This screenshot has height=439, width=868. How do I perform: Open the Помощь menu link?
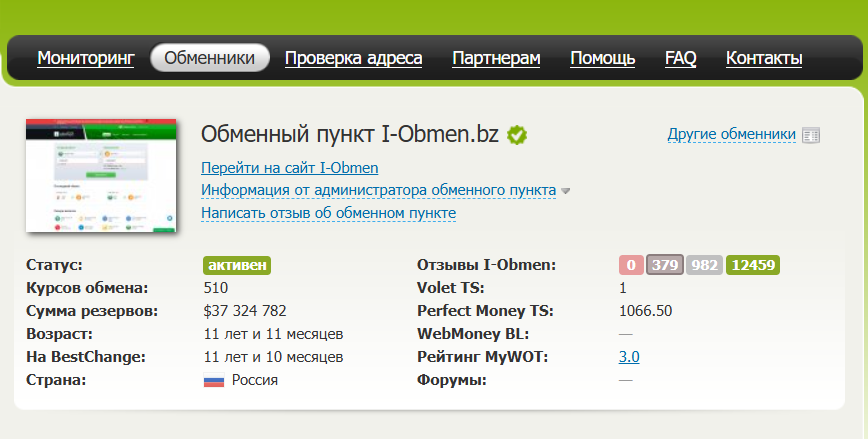click(x=602, y=58)
